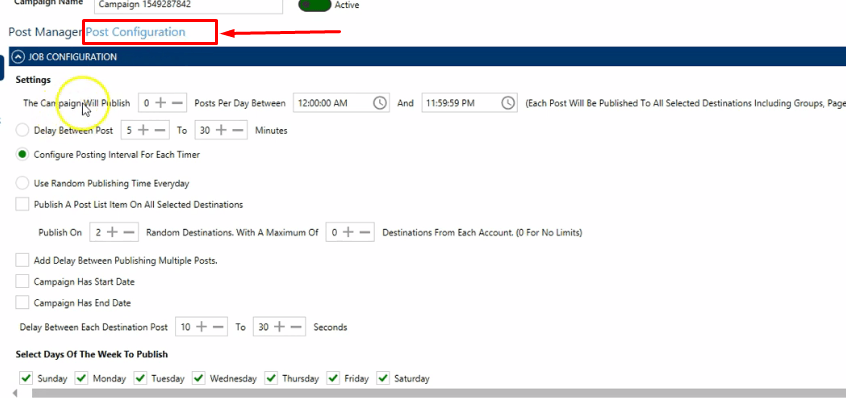
Task: Open clock picker for 12:00:00 AM time
Action: tap(380, 103)
